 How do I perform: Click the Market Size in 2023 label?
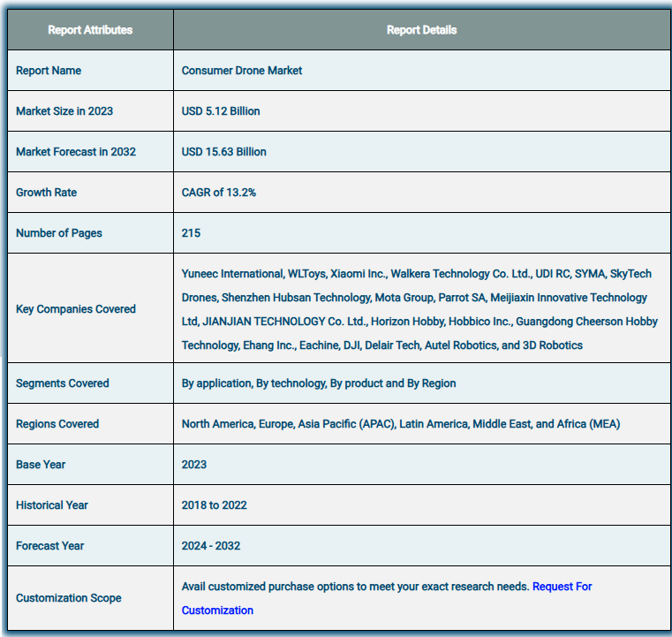pos(64,111)
